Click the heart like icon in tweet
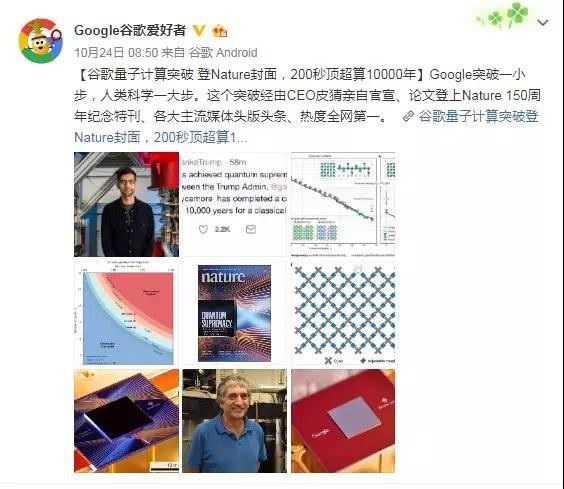This screenshot has width=564, height=489. pyautogui.click(x=203, y=229)
